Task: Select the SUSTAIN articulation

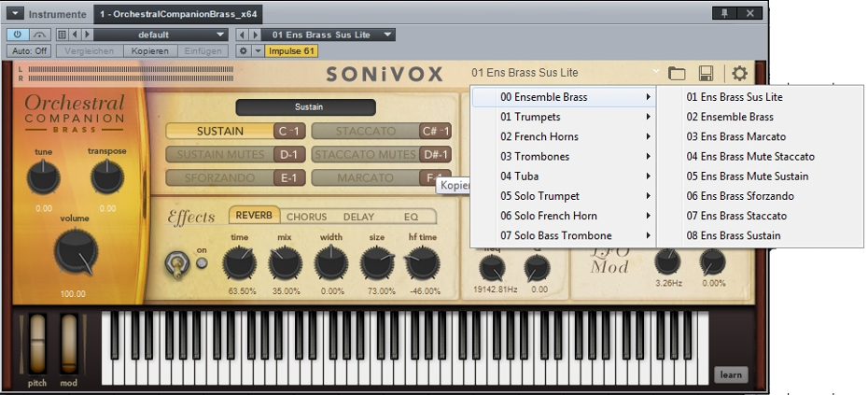Action: point(219,132)
